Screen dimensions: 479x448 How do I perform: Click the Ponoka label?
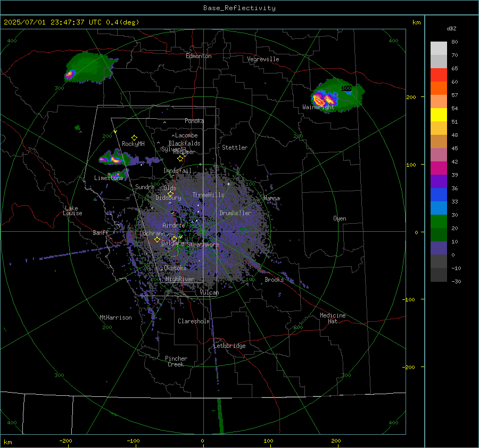[194, 121]
